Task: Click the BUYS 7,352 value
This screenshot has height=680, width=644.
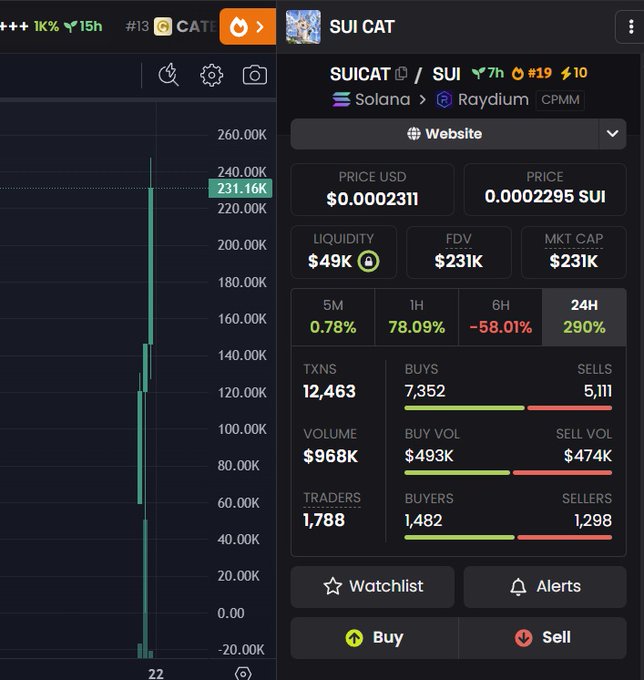Action: (425, 391)
